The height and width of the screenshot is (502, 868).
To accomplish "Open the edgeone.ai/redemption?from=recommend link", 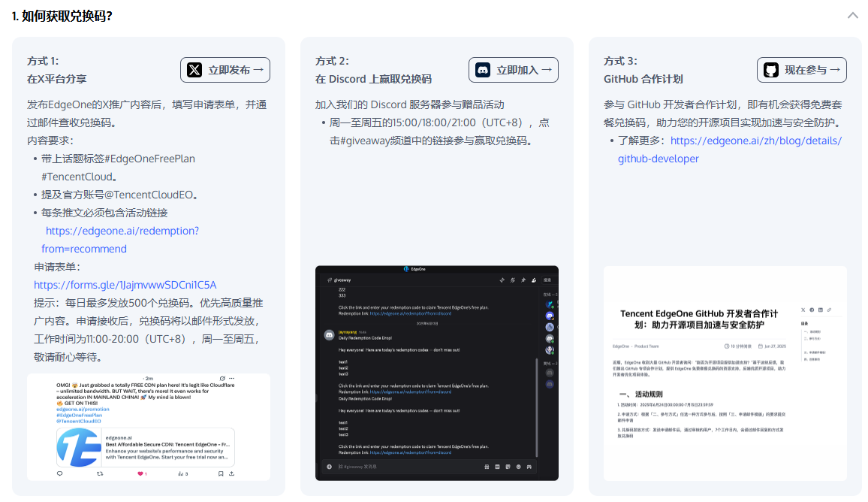I will (120, 240).
